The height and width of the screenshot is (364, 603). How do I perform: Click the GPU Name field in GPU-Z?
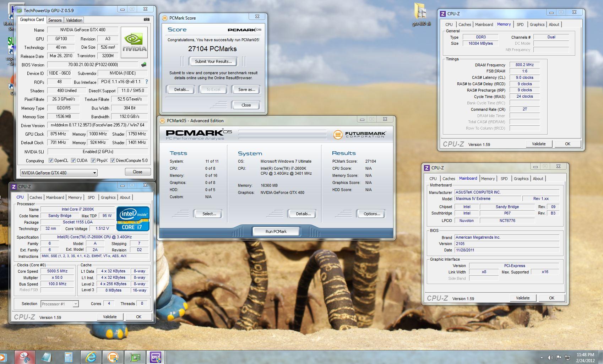click(x=83, y=30)
